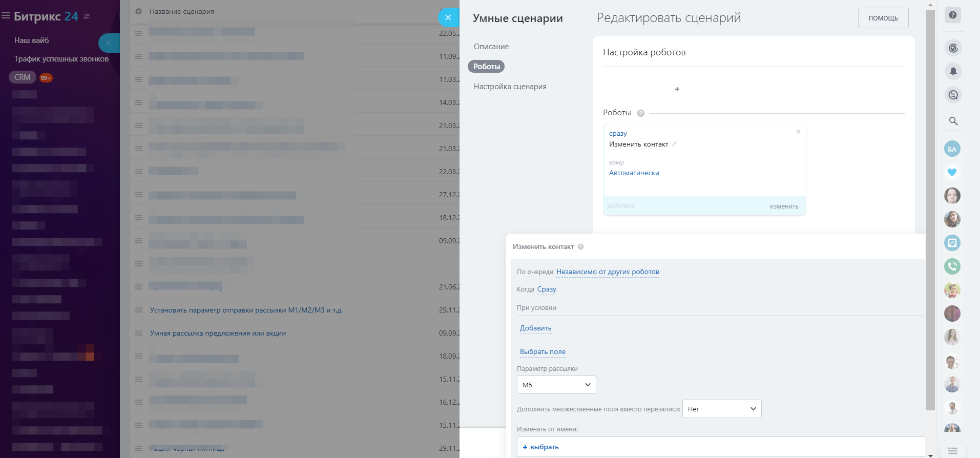
Task: Open the Дополнить множественные поля dropdown set to Нет
Action: 721,409
